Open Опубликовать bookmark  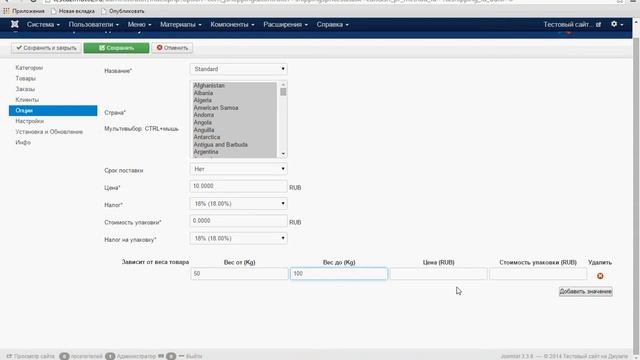[123, 11]
